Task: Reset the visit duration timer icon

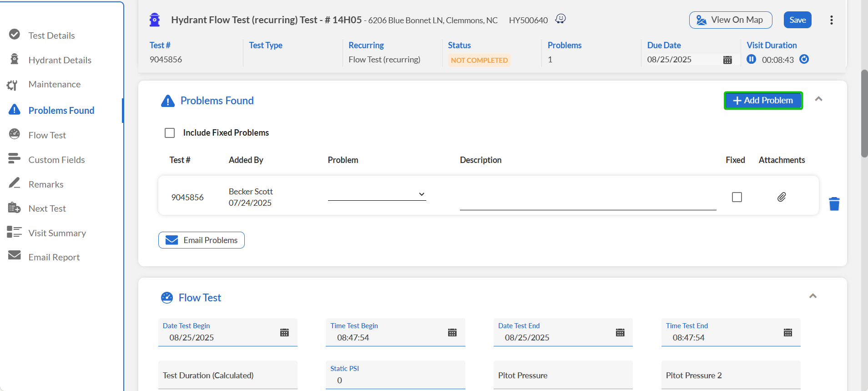Action: click(804, 59)
